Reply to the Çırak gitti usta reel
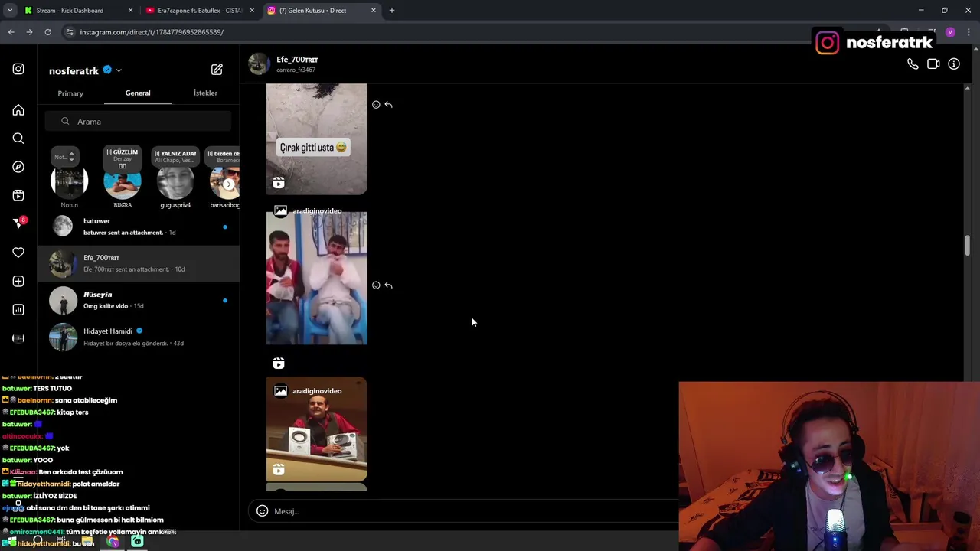Screen dimensions: 980x551 pyautogui.click(x=389, y=105)
